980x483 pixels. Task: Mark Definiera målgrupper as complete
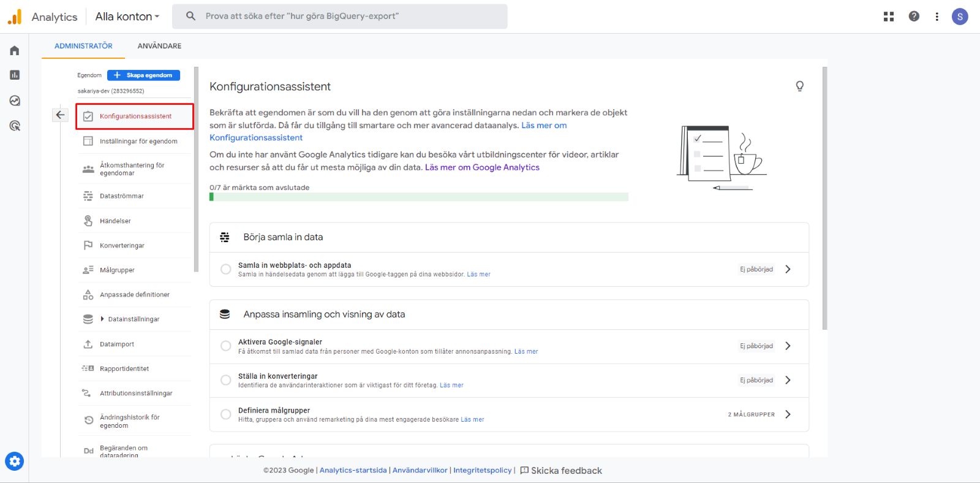[226, 414]
